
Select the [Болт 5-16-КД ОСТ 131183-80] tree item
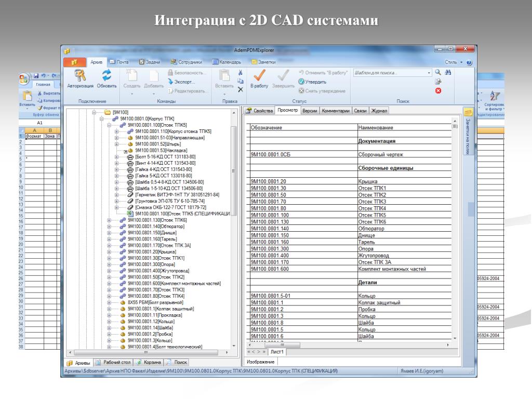pos(165,157)
